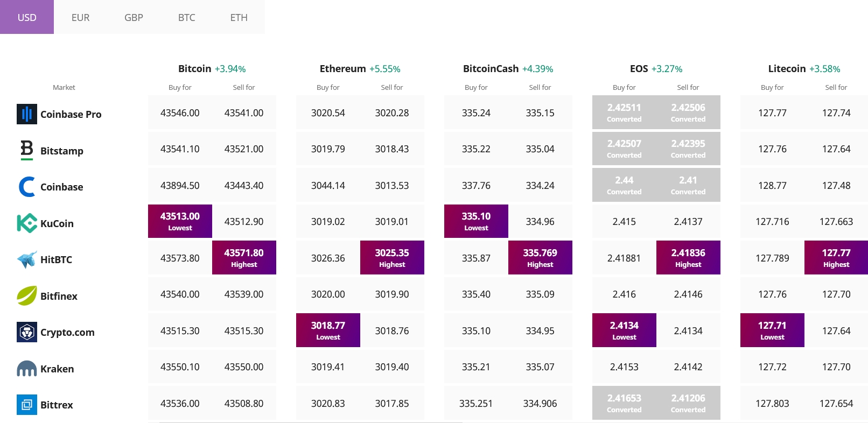Select HitBTC highest BitcoinCash sell 335.769
Image resolution: width=868 pixels, height=423 pixels.
click(540, 257)
